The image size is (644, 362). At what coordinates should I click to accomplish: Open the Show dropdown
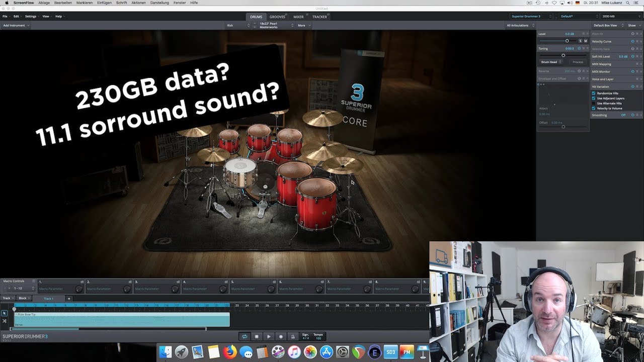[634, 25]
